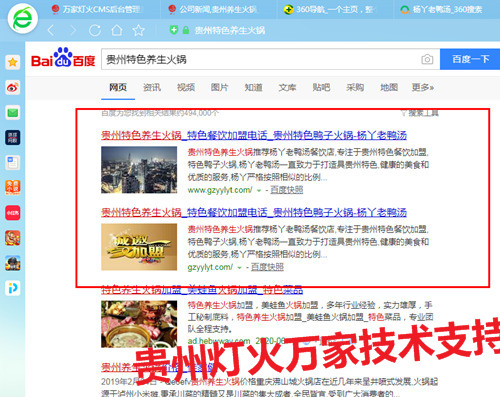Reload the page with refresh icon
This screenshot has width=500, height=397.
(x=95, y=31)
